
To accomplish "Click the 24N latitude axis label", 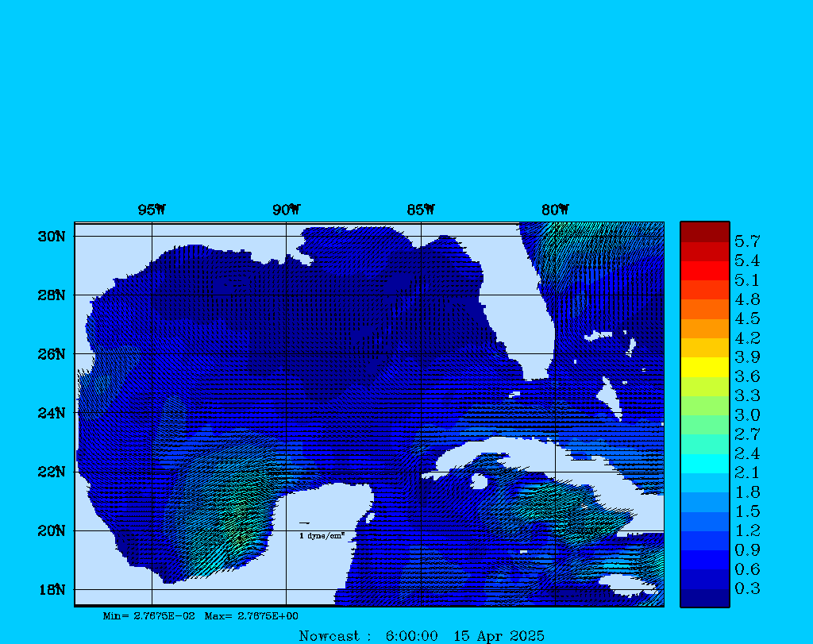I will coord(51,413).
